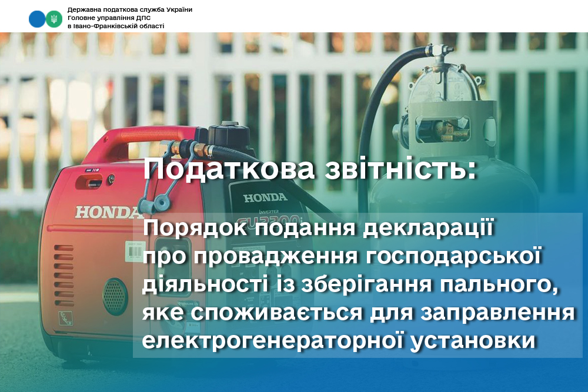Click the white HONDA lettering on the red generator

[x=109, y=213]
